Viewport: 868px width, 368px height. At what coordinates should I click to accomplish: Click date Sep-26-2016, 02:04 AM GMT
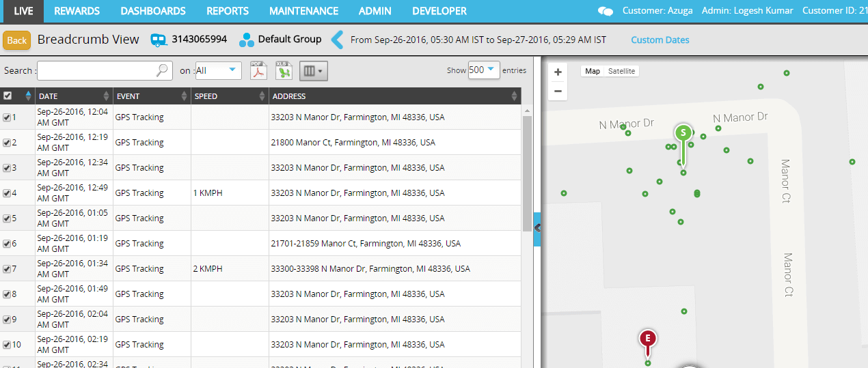72,319
